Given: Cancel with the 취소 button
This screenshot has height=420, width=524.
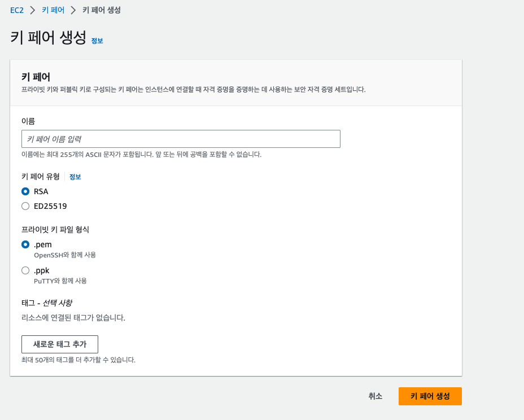Looking at the screenshot, I should click(x=375, y=396).
